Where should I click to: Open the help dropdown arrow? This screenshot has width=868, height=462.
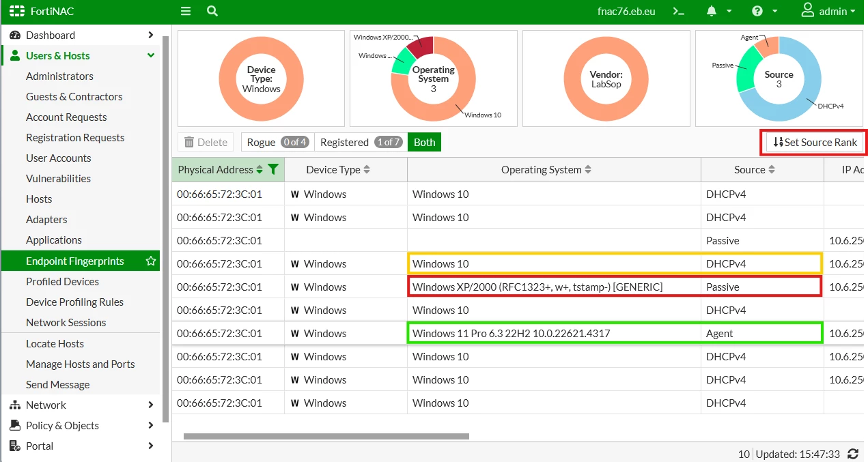[x=774, y=12]
